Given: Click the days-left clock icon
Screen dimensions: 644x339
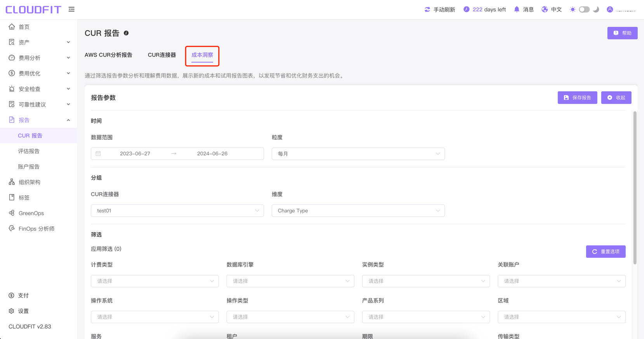Looking at the screenshot, I should pos(466,9).
